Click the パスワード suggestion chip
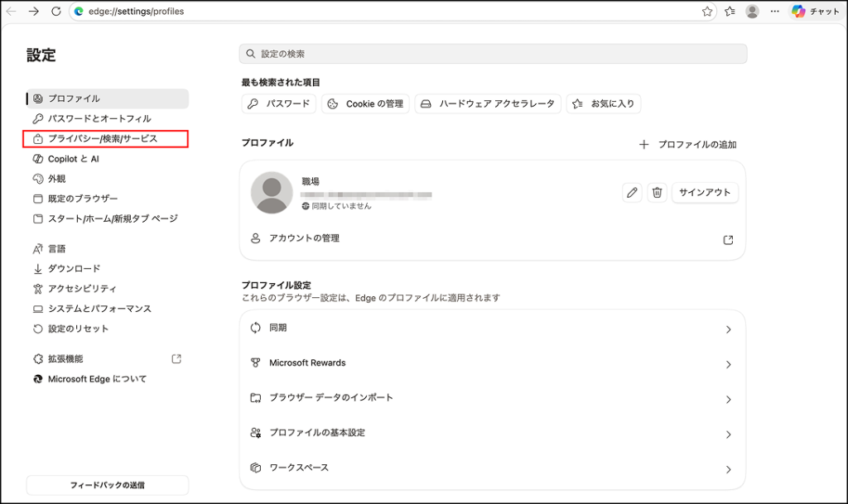This screenshot has height=504, width=848. [x=279, y=103]
